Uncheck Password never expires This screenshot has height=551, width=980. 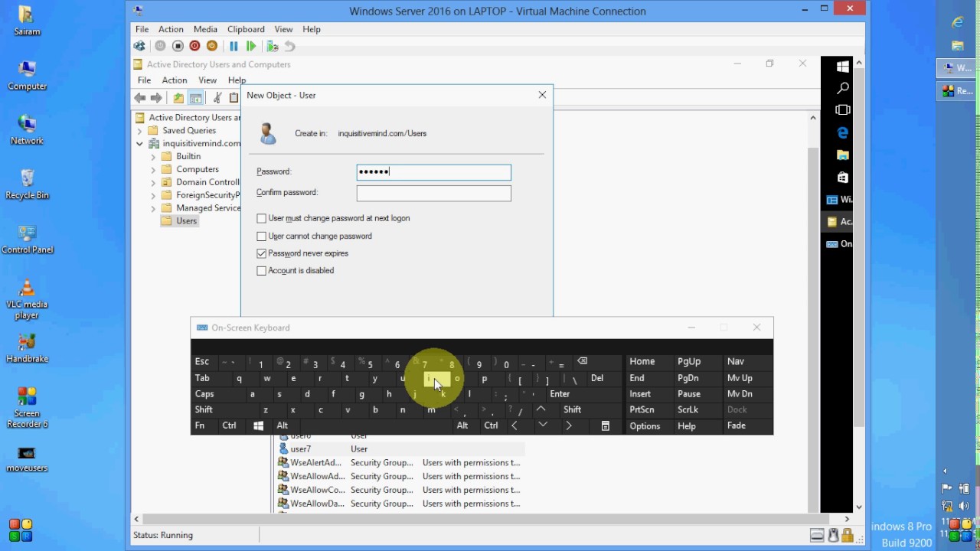tap(261, 253)
